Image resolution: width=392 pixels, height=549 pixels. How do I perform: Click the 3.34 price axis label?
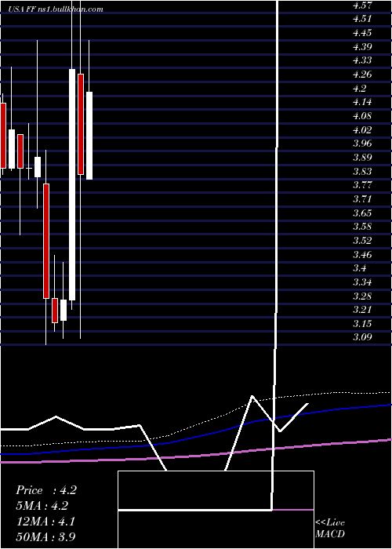pos(362,282)
